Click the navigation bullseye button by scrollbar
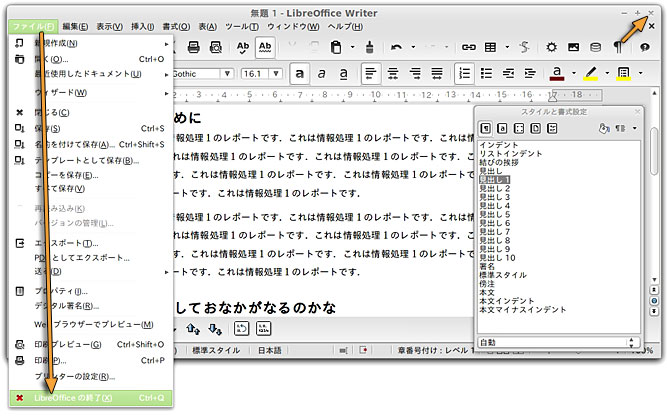Image resolution: width=667 pixels, height=416 pixels. click(x=654, y=301)
